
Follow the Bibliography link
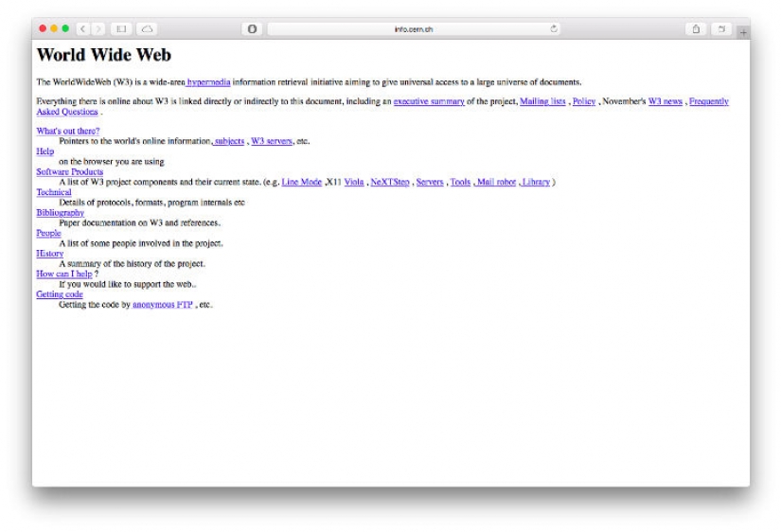click(60, 213)
